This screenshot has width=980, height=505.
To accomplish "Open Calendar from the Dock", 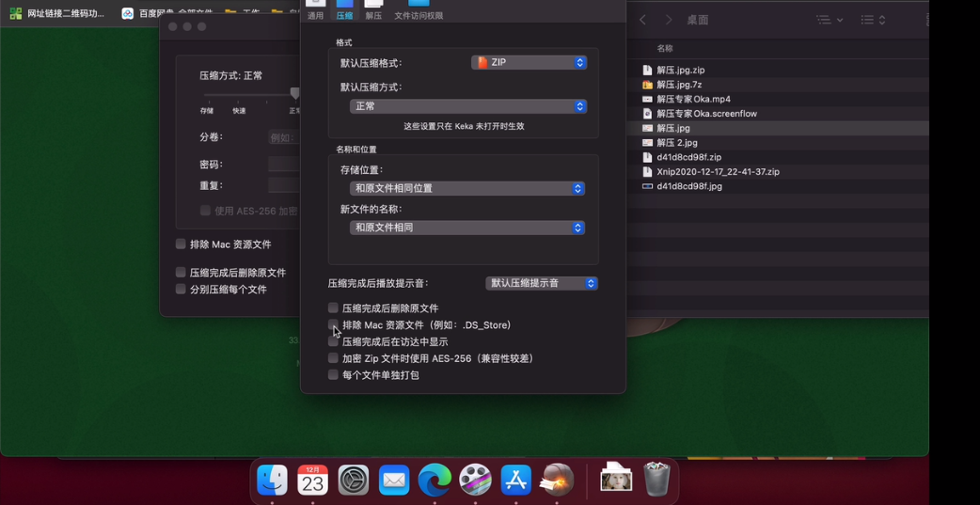I will point(312,480).
